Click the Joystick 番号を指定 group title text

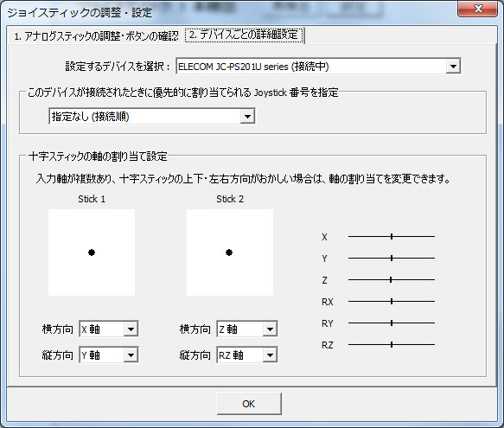pyautogui.click(x=183, y=93)
